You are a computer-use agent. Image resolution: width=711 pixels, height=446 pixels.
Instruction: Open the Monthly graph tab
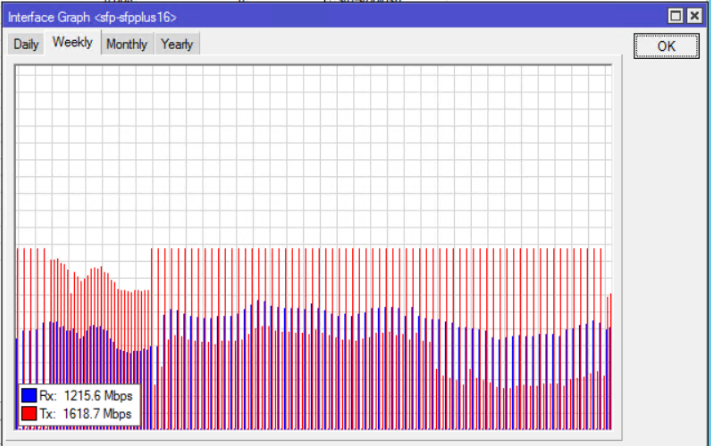point(127,44)
